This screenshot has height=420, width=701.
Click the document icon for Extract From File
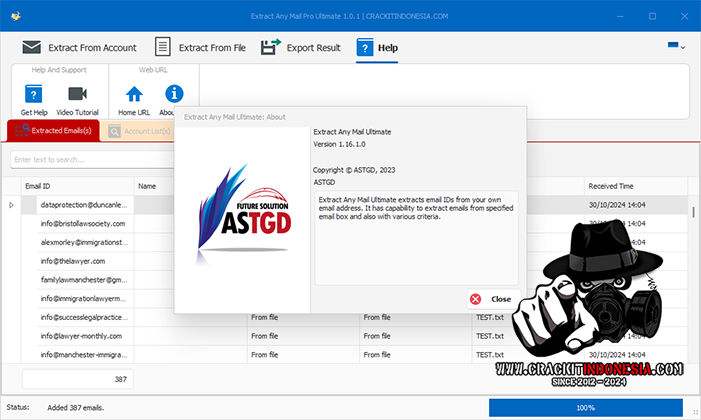pos(161,47)
